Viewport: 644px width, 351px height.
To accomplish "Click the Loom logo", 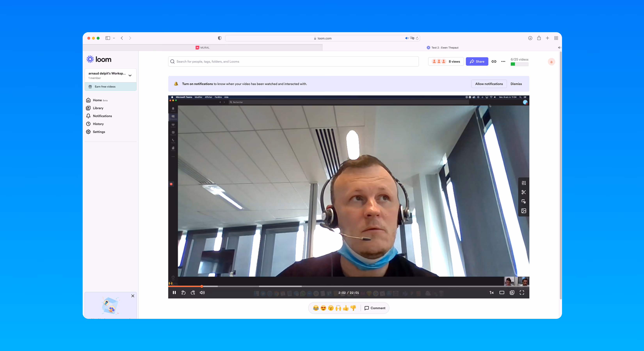I will pyautogui.click(x=99, y=59).
